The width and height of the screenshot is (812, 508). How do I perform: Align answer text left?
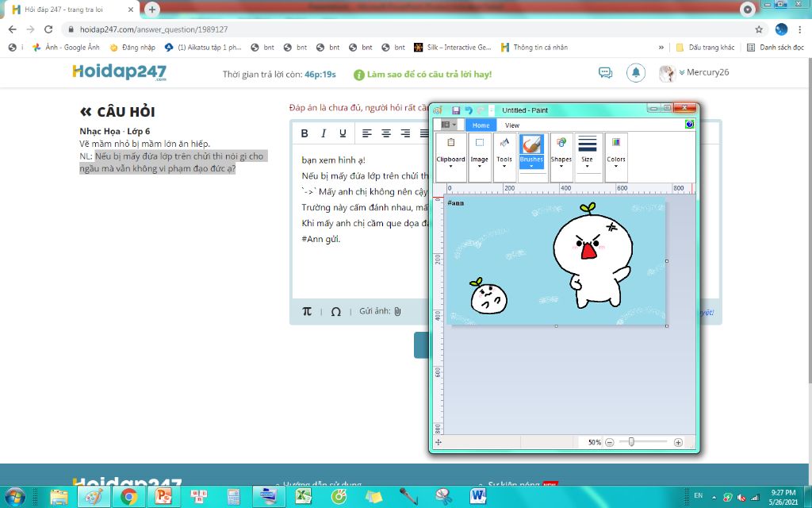tap(366, 133)
